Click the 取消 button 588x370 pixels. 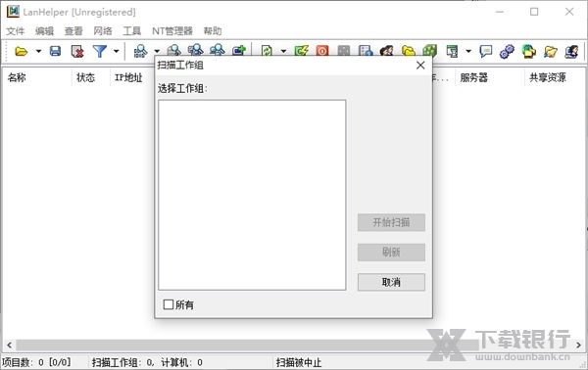[x=391, y=282]
